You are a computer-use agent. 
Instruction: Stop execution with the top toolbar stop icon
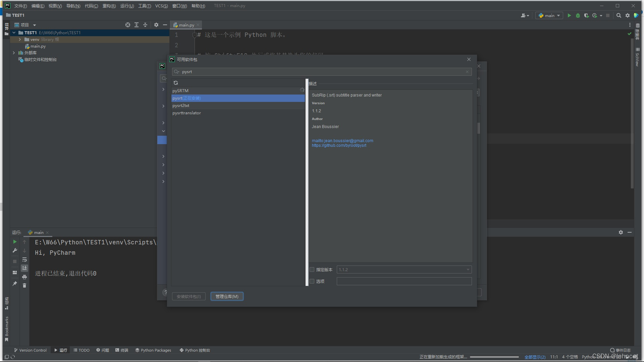(608, 15)
